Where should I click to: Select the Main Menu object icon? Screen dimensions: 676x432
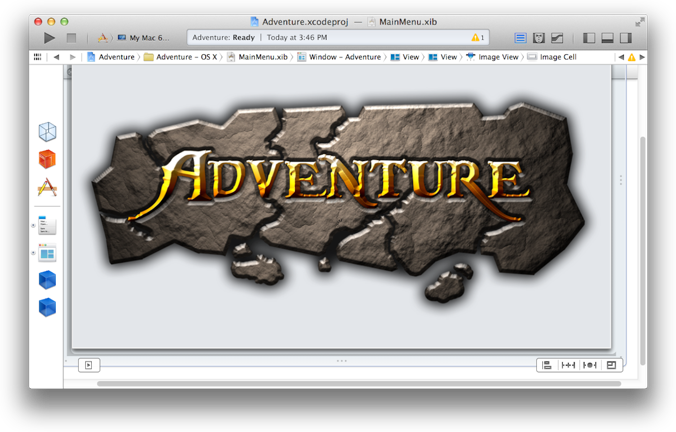point(47,225)
